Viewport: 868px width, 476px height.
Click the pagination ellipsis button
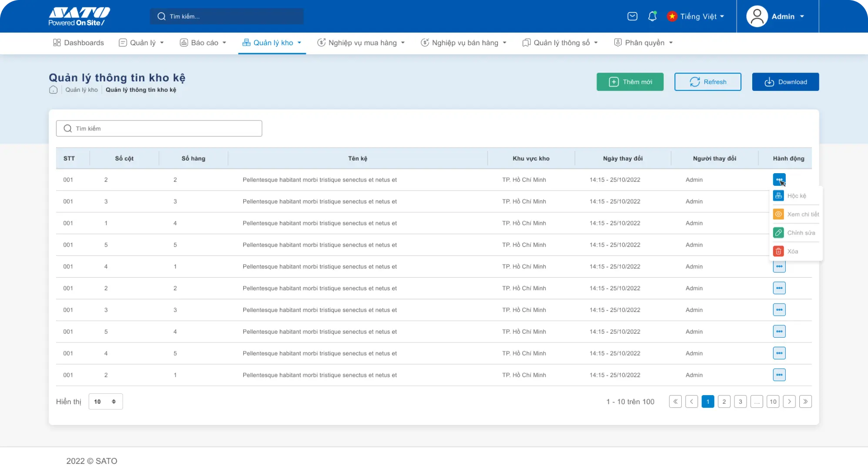(x=757, y=402)
